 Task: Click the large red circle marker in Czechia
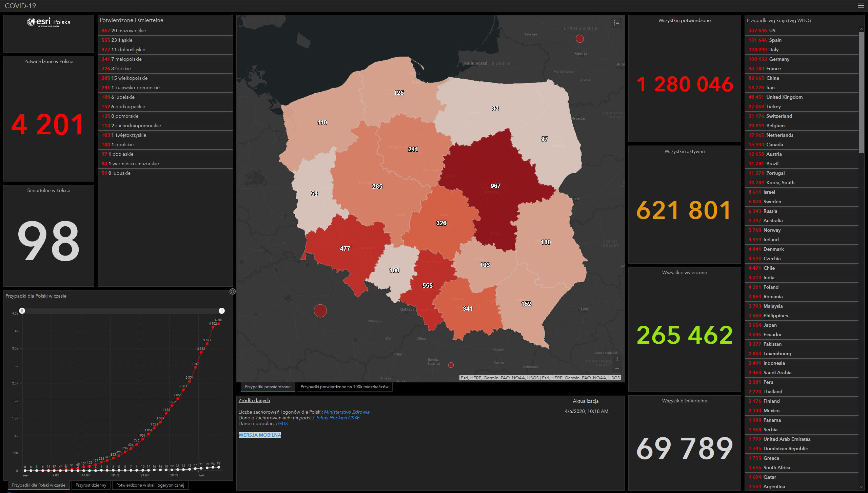click(x=320, y=310)
